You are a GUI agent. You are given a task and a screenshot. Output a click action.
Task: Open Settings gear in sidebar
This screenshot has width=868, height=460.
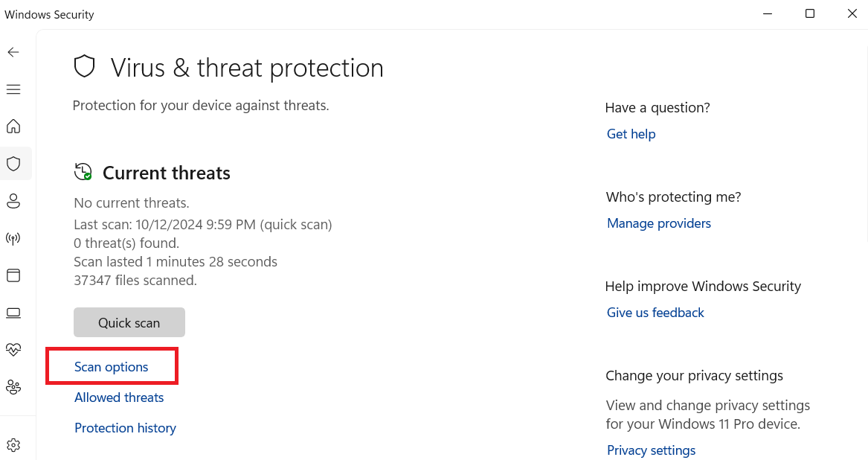(13, 445)
